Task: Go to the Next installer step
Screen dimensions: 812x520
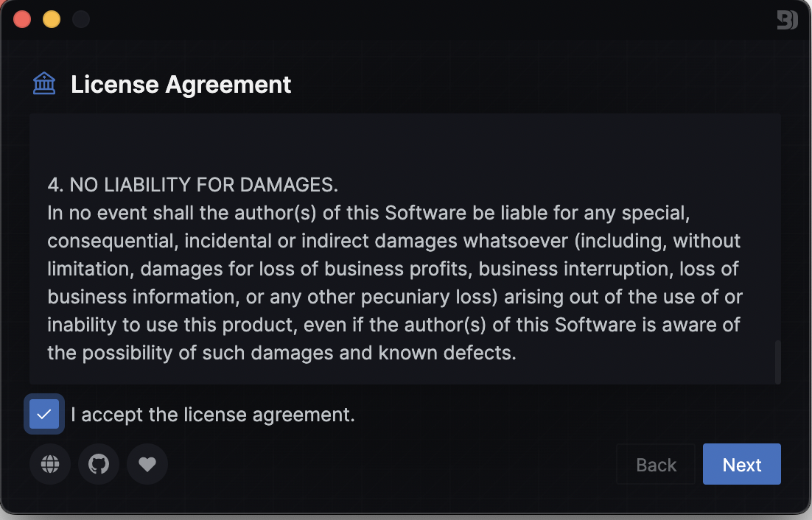Action: point(741,464)
